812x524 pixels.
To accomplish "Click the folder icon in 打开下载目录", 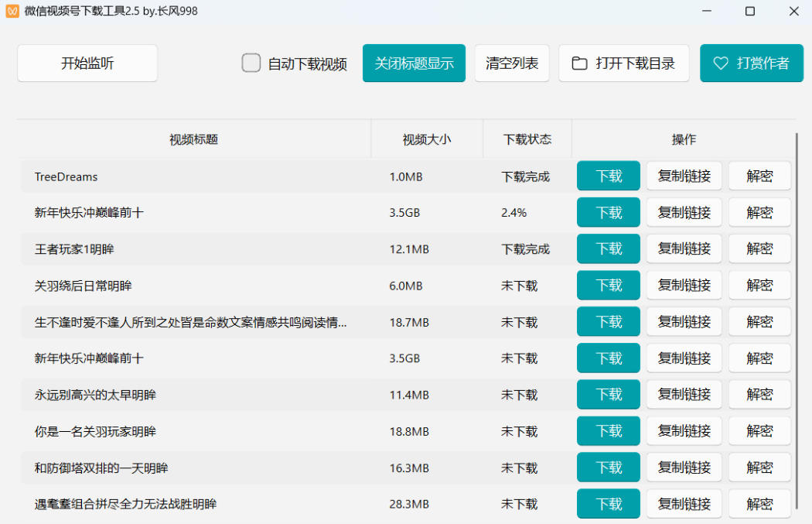I will pos(579,63).
